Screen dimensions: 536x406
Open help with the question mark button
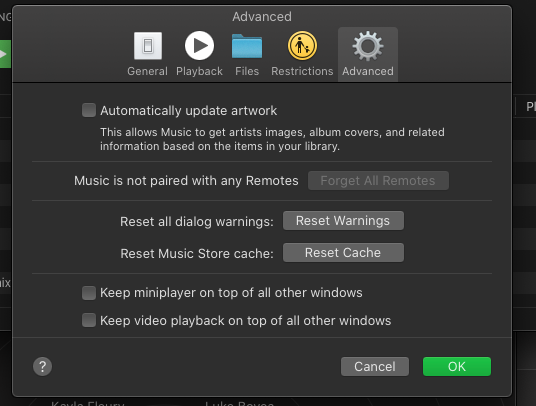point(42,367)
